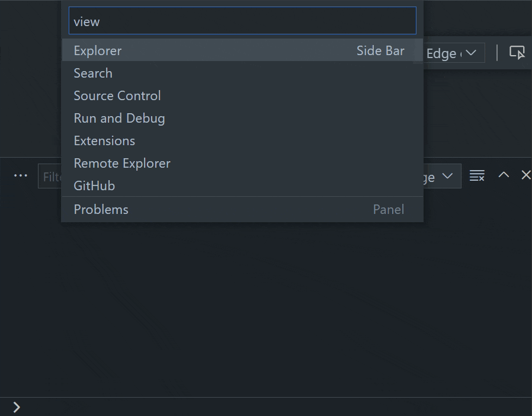This screenshot has width=532, height=416.
Task: Maximize the panel with the up chevron
Action: click(504, 175)
